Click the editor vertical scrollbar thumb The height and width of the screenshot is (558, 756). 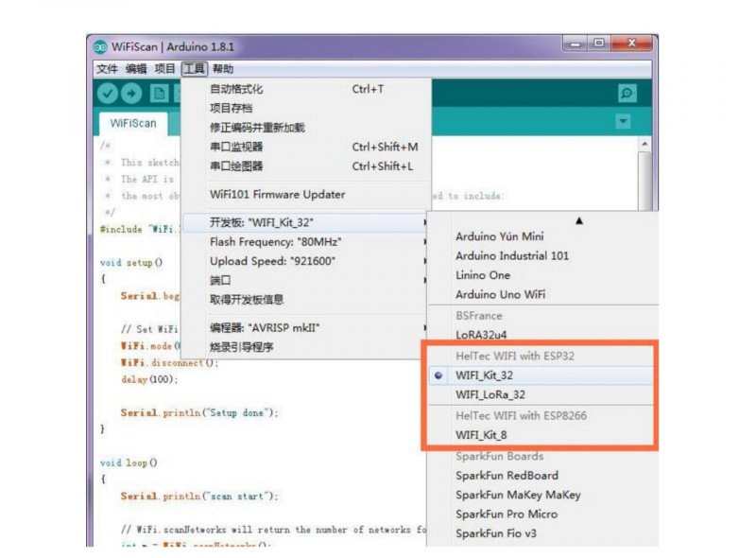[x=644, y=181]
